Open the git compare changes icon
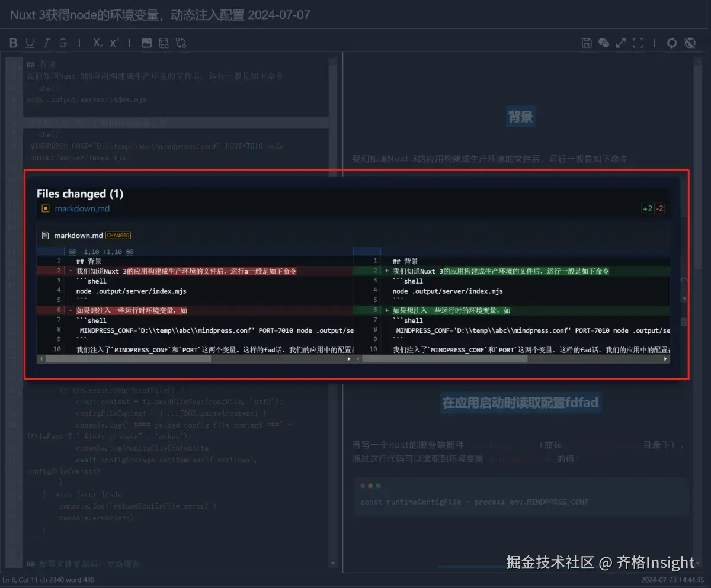 tap(181, 43)
